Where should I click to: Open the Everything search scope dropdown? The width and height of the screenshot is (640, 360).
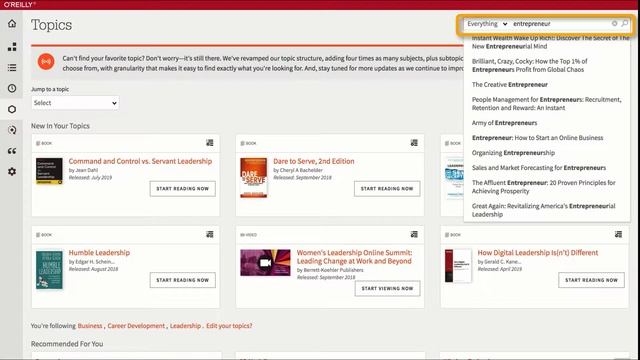coord(487,24)
